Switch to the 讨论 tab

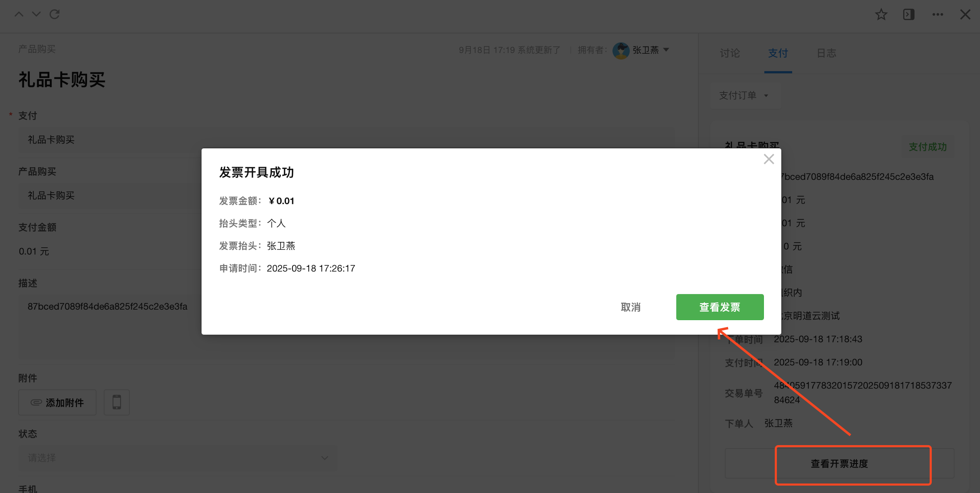pyautogui.click(x=729, y=53)
